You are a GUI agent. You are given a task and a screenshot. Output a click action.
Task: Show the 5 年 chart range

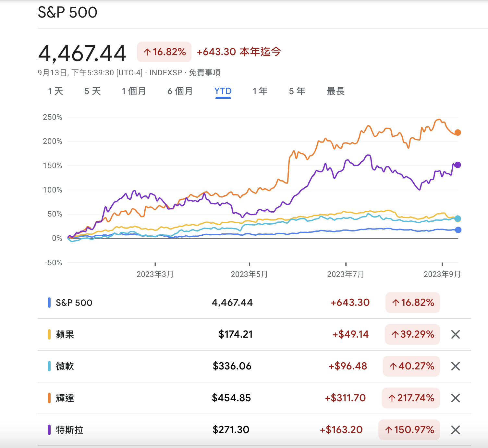pyautogui.click(x=297, y=91)
